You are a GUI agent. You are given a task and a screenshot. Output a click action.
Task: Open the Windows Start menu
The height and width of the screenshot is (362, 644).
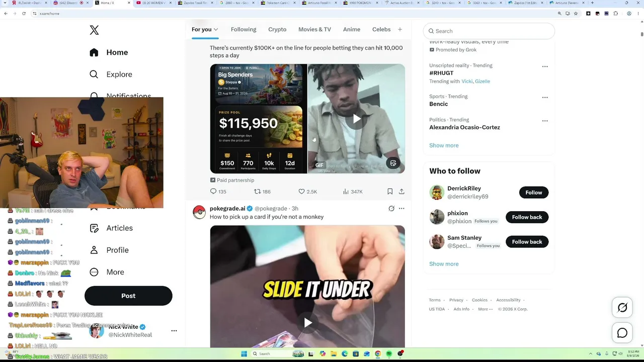[x=244, y=354]
